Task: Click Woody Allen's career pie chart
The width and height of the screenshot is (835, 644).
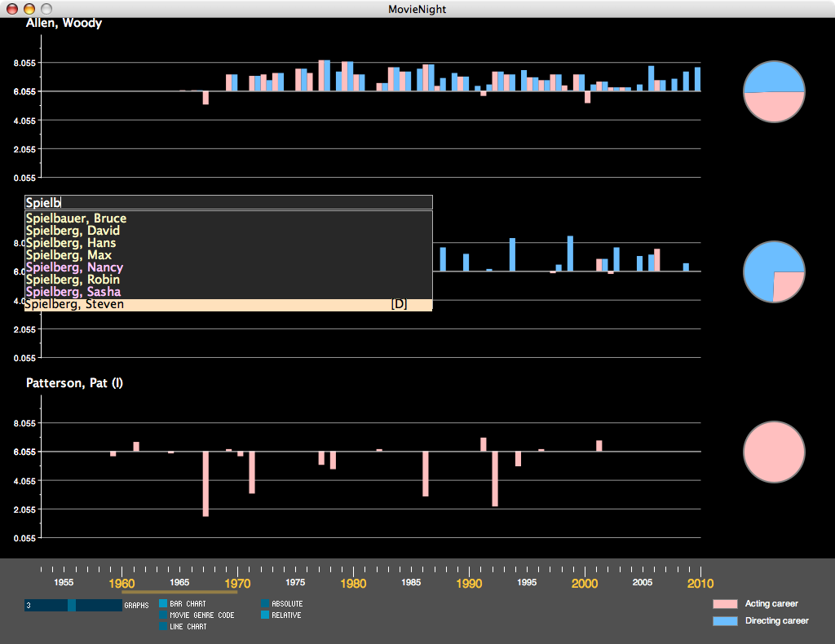Action: point(774,92)
